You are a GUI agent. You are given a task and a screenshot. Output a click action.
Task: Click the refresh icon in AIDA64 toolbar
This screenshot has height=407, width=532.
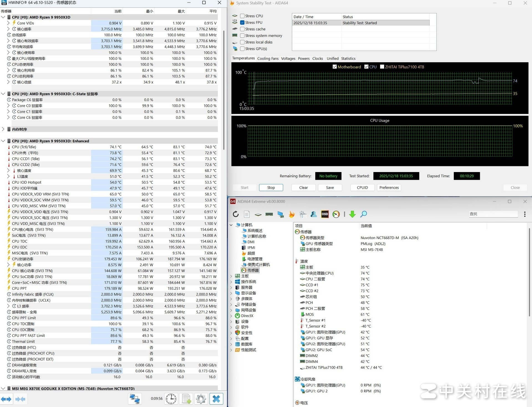[236, 214]
